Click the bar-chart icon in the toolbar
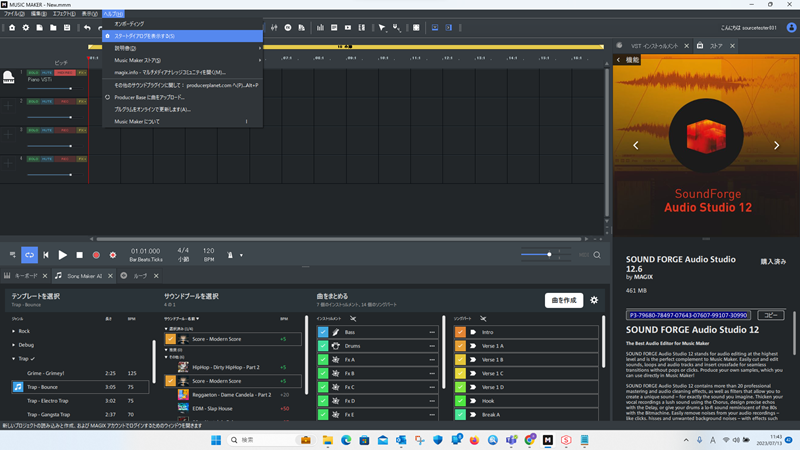 point(320,28)
